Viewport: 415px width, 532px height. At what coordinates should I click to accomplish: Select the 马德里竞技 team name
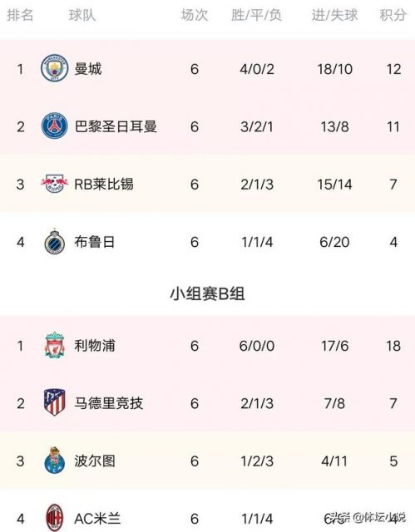[109, 403]
